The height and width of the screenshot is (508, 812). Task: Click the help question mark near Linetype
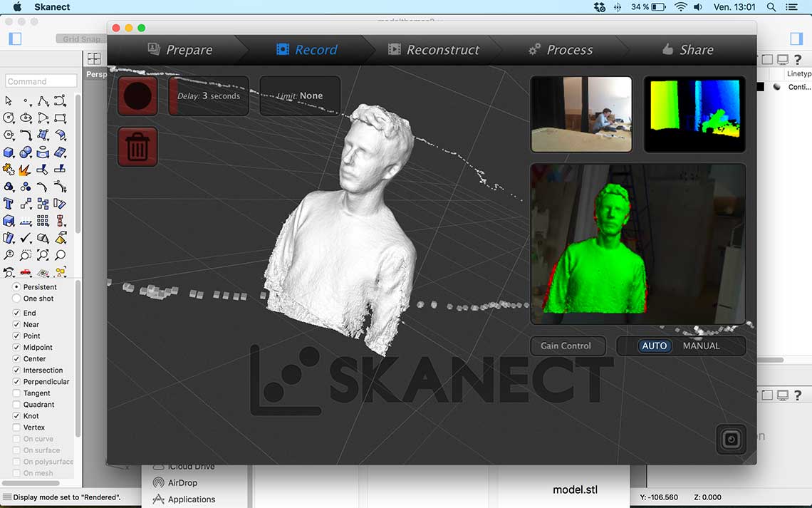[798, 60]
